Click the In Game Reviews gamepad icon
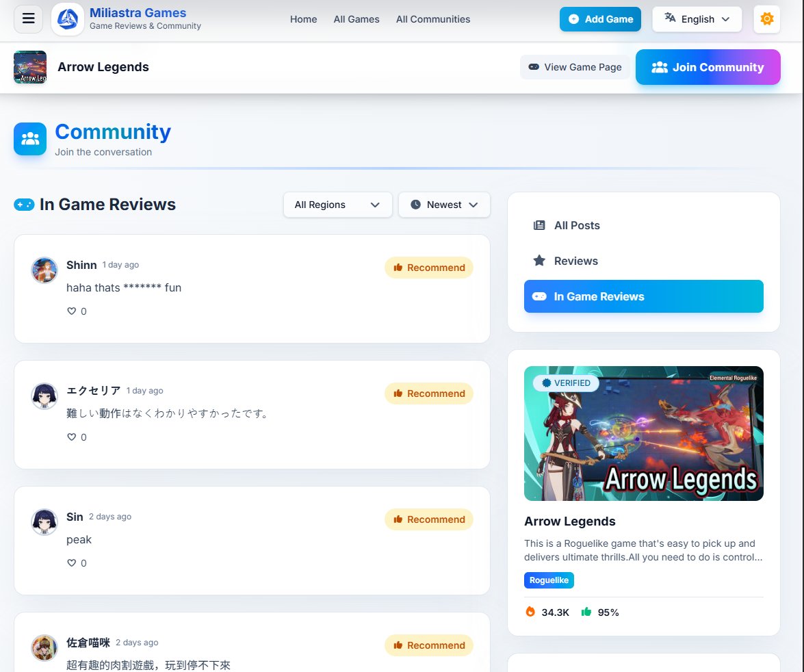Image resolution: width=804 pixels, height=672 pixels. tap(24, 205)
